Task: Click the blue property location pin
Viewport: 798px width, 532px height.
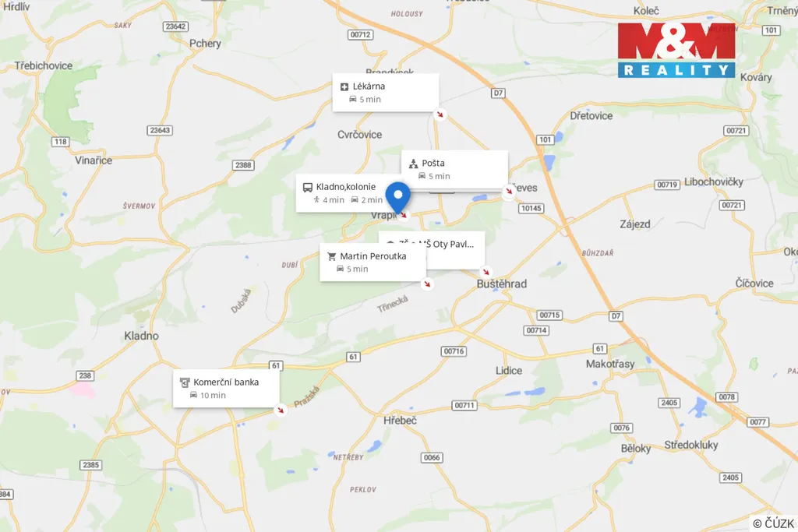Action: tap(398, 199)
